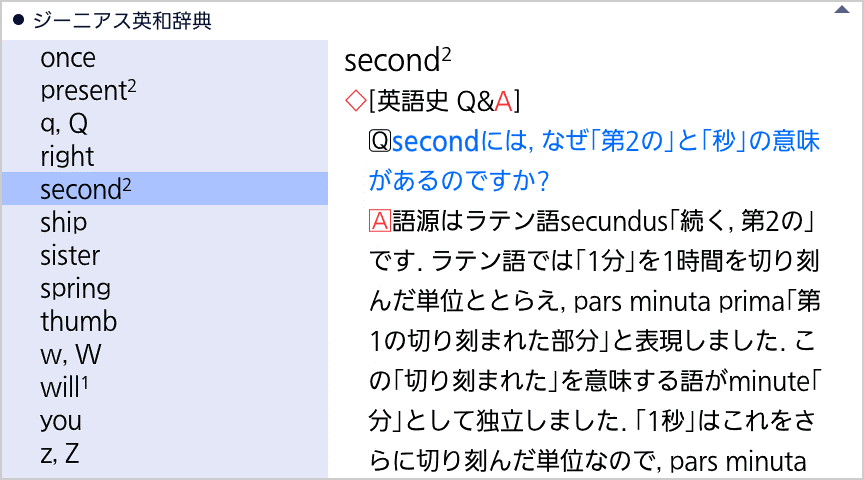Select "ship" from the word list
864x480 pixels.
64,222
